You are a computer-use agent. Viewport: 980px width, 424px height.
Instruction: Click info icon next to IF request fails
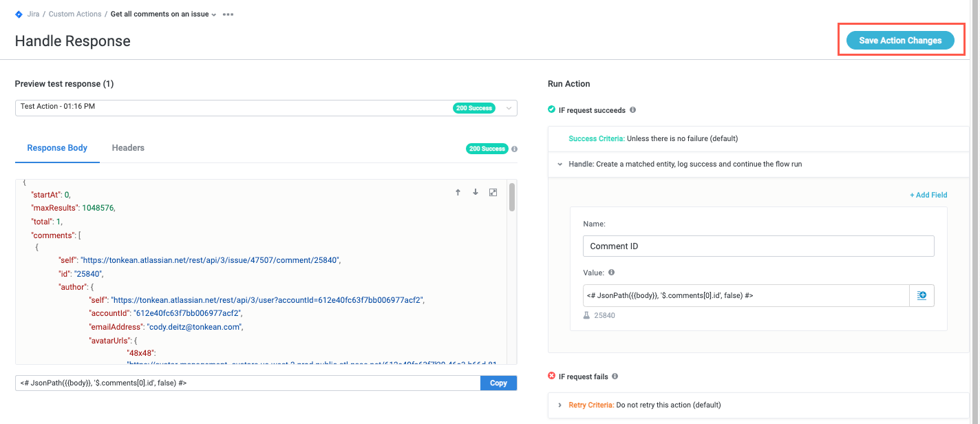tap(615, 377)
